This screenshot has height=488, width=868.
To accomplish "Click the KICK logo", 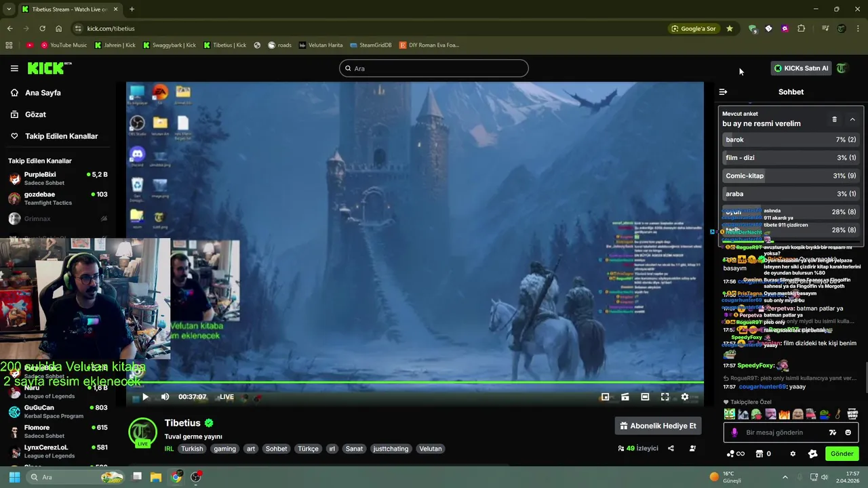I will (x=49, y=68).
